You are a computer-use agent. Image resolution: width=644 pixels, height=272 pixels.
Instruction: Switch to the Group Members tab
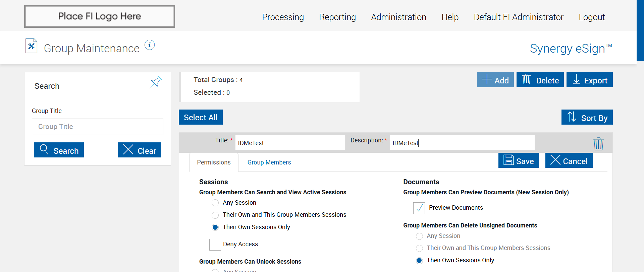coord(269,162)
